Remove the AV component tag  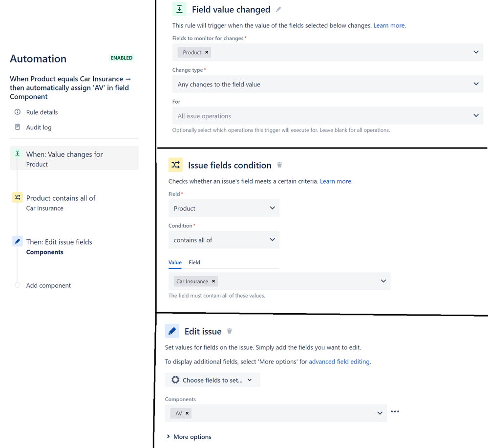[x=187, y=413]
